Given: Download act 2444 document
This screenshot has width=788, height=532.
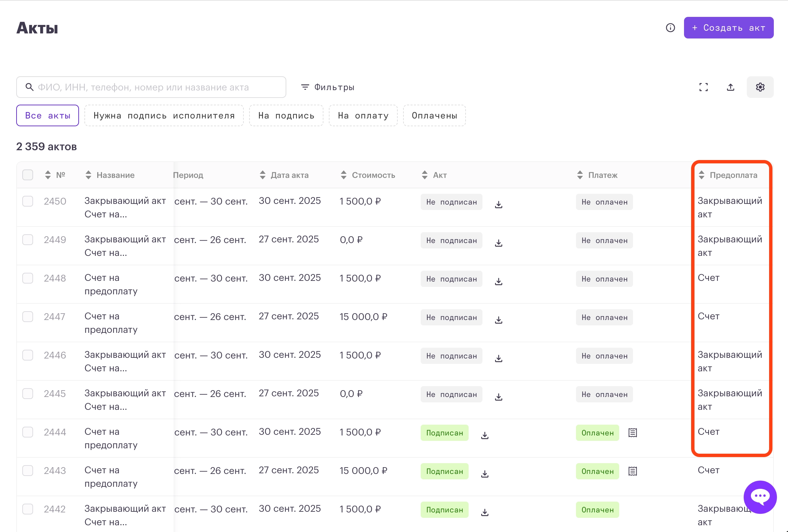Looking at the screenshot, I should point(485,435).
